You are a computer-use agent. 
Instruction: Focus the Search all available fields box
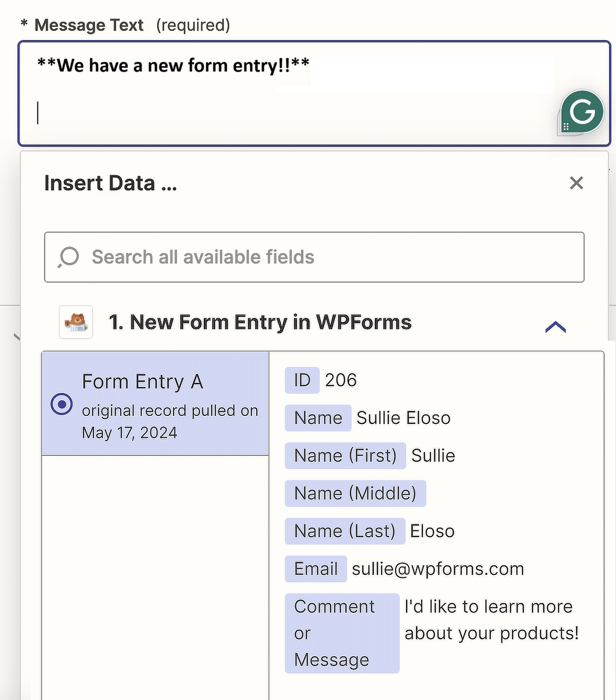[x=314, y=257]
